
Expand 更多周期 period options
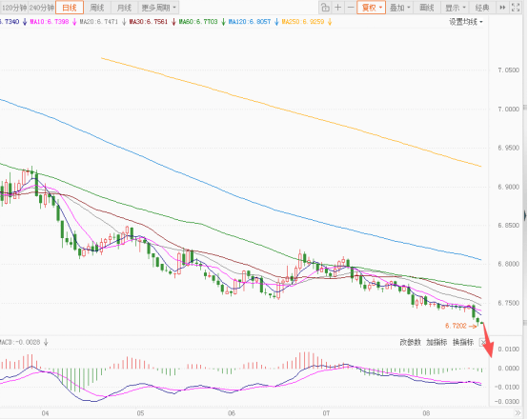pyautogui.click(x=158, y=8)
